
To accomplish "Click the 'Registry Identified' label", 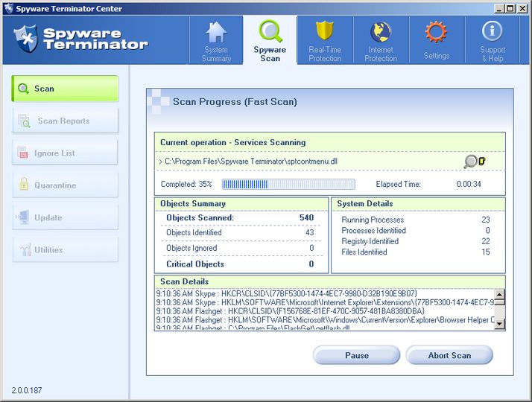I will pos(370,241).
